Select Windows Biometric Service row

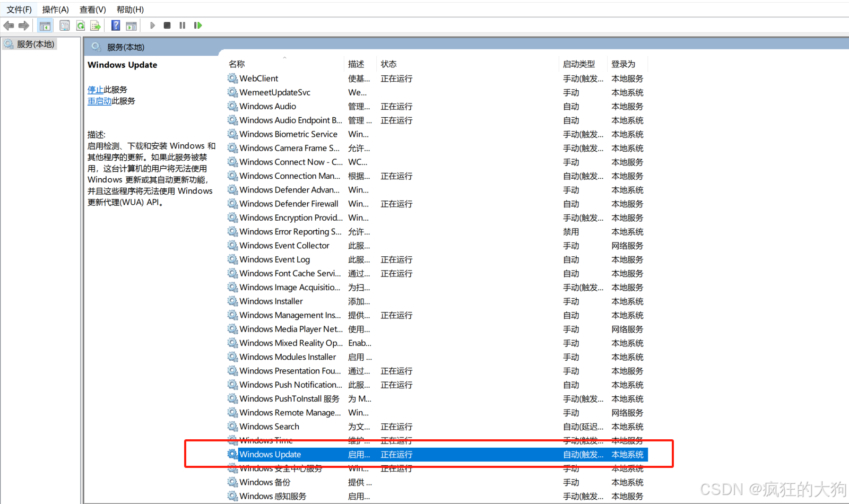[437, 134]
